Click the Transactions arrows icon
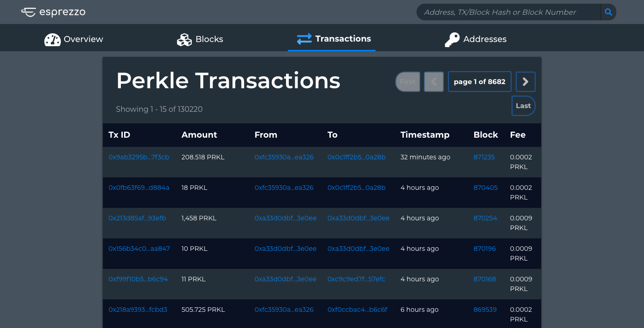The width and height of the screenshot is (644, 328). [304, 39]
